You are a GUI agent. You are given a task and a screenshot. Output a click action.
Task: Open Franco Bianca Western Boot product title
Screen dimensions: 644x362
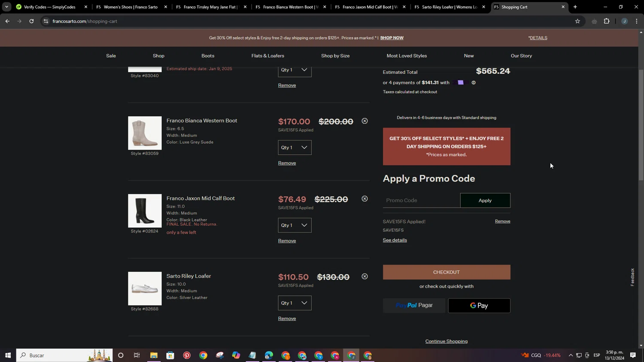[202, 121]
